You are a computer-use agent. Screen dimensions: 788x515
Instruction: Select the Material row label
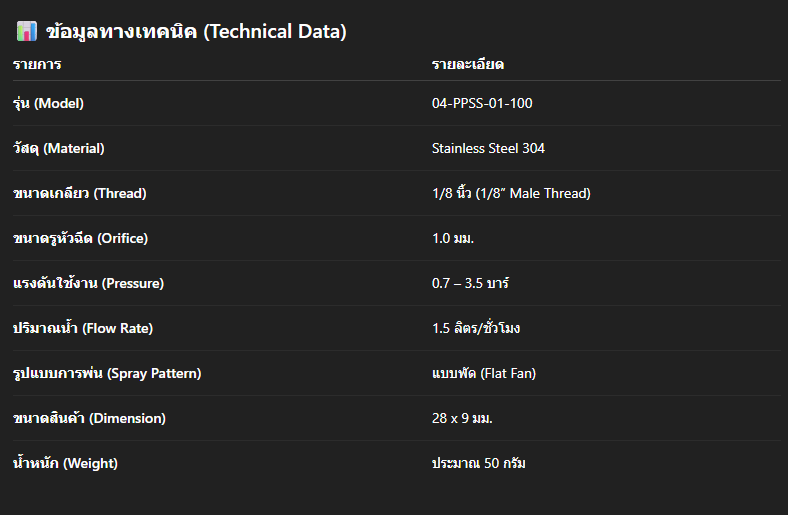click(x=59, y=148)
